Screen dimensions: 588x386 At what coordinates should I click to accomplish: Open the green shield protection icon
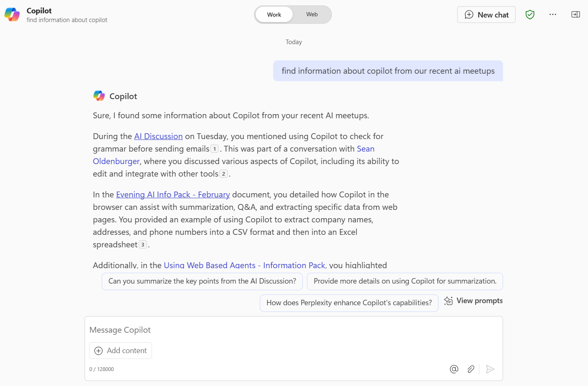click(x=530, y=15)
